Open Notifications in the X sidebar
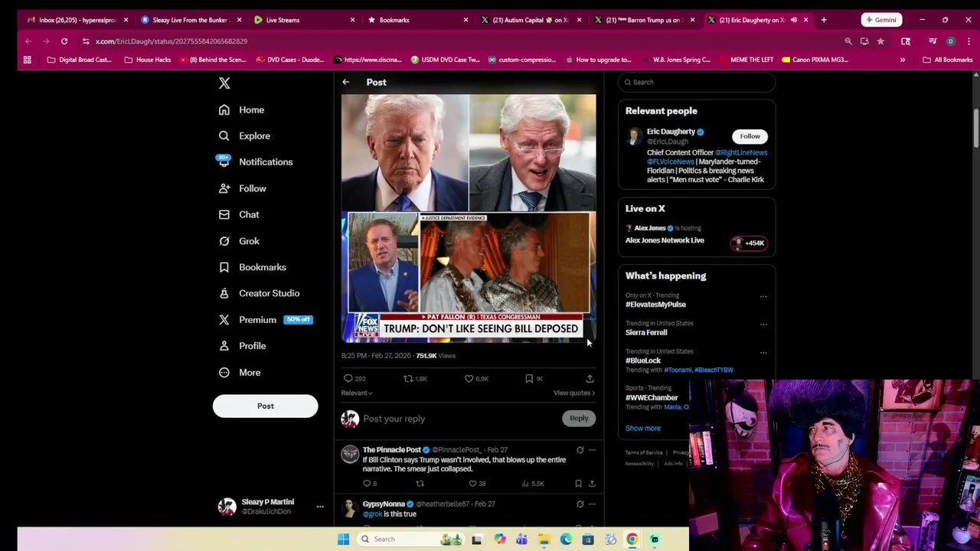Screen dimensions: 980x551 click(255, 161)
